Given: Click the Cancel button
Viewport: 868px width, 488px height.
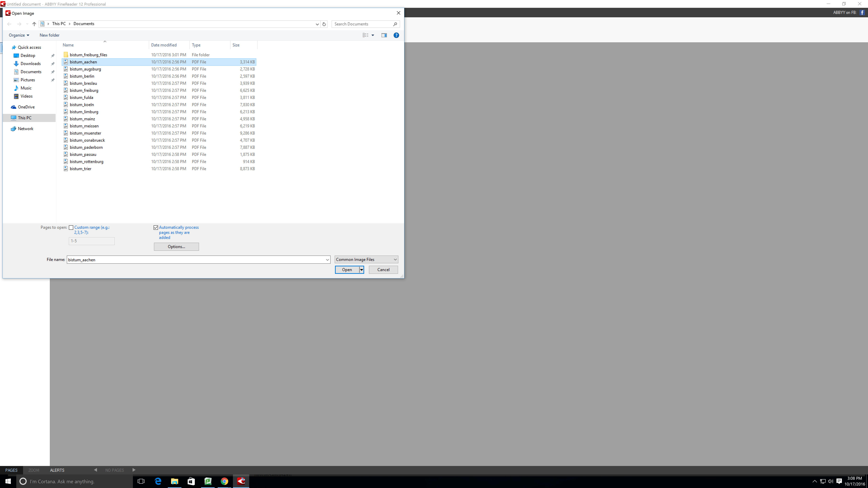Looking at the screenshot, I should click(x=383, y=270).
